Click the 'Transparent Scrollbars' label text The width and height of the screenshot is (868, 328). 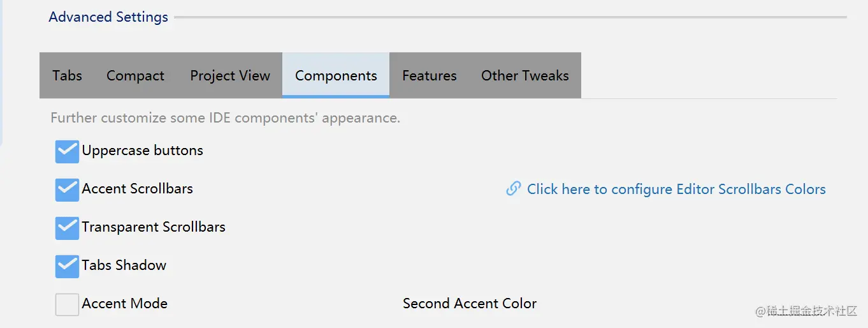point(154,227)
